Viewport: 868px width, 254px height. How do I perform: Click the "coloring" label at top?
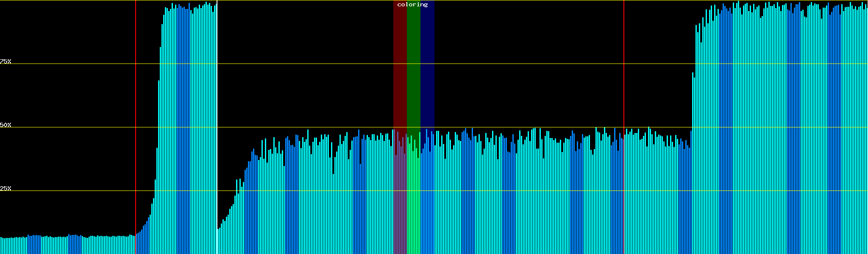point(412,5)
